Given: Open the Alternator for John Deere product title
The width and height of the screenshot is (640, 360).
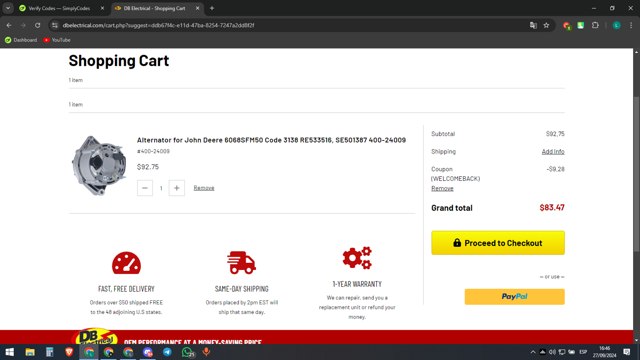Looking at the screenshot, I should click(x=271, y=140).
